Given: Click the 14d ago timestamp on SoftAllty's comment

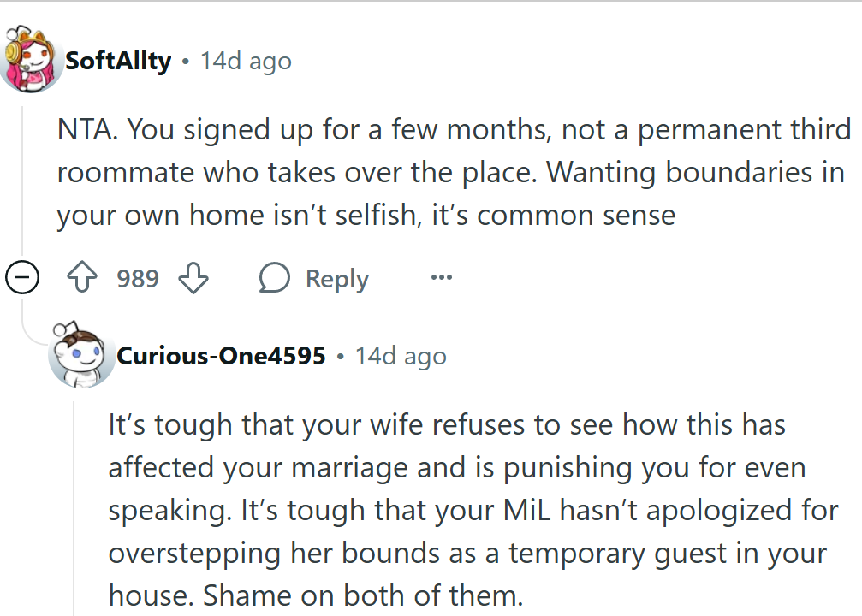Looking at the screenshot, I should pyautogui.click(x=246, y=60).
